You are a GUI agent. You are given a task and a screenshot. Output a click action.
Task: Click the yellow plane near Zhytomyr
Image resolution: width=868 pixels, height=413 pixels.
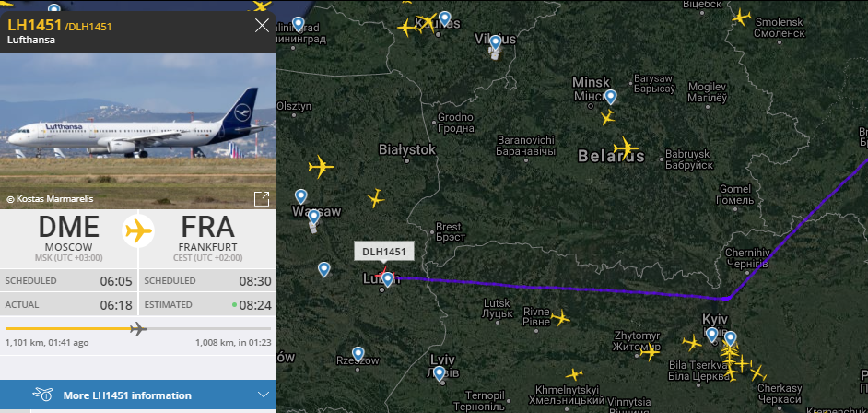click(x=650, y=351)
